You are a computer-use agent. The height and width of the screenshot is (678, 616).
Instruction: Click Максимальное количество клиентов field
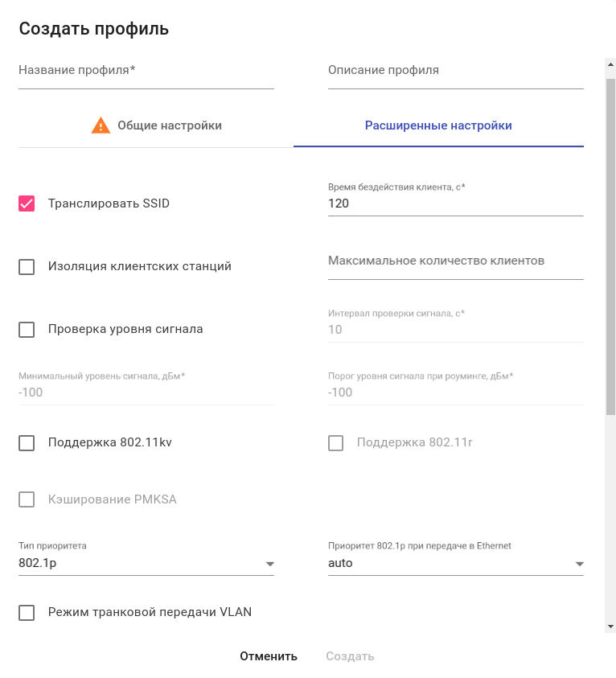(x=455, y=262)
